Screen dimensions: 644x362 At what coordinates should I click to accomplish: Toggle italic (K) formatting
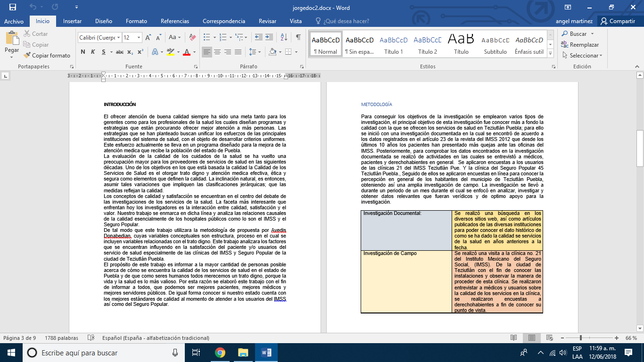[x=93, y=52]
